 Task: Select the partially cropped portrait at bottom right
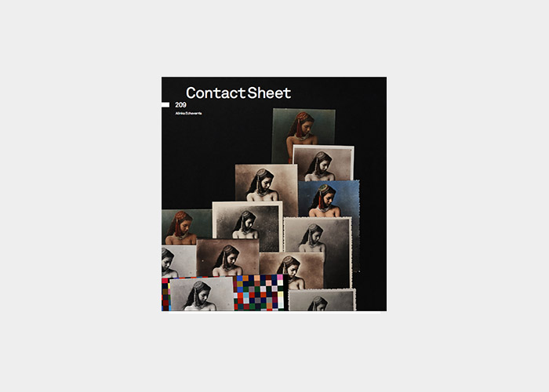(322, 300)
